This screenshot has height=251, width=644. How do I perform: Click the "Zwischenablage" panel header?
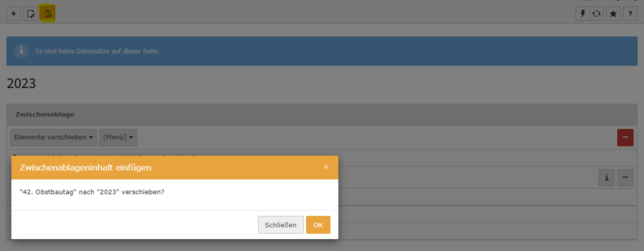coord(45,114)
